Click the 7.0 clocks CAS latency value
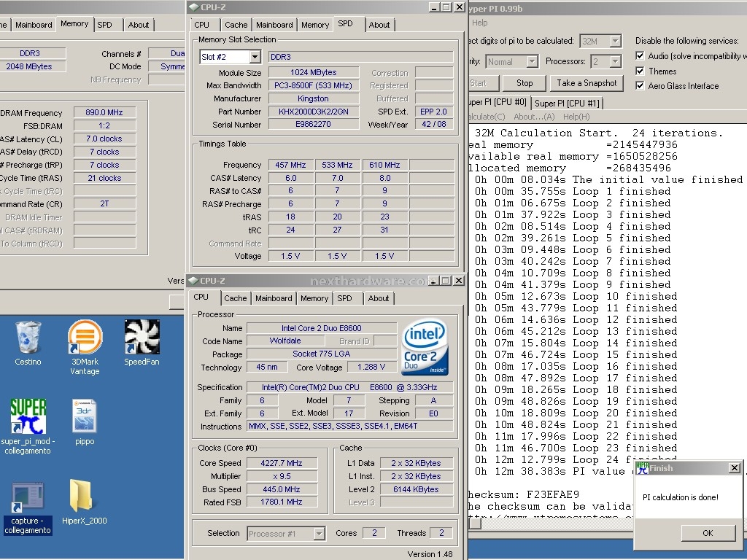747x560 pixels. (104, 139)
